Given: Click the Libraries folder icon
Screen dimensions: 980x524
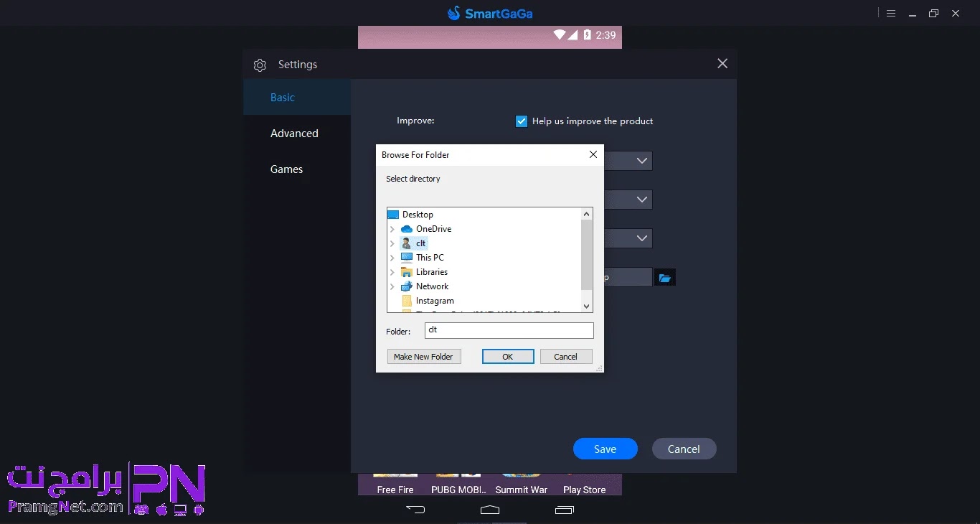Looking at the screenshot, I should click(x=407, y=272).
